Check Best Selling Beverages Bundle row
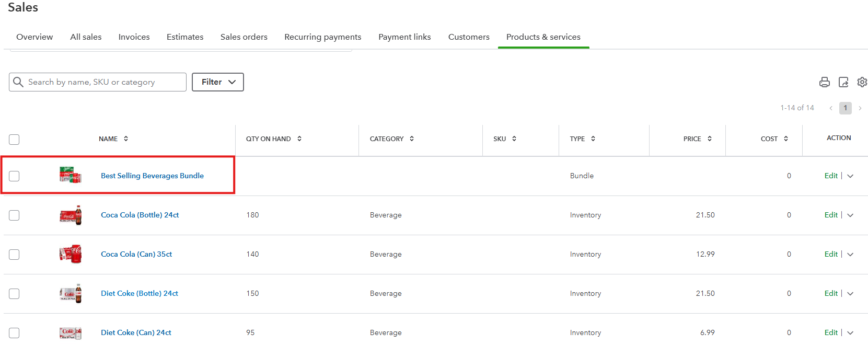 tap(14, 176)
